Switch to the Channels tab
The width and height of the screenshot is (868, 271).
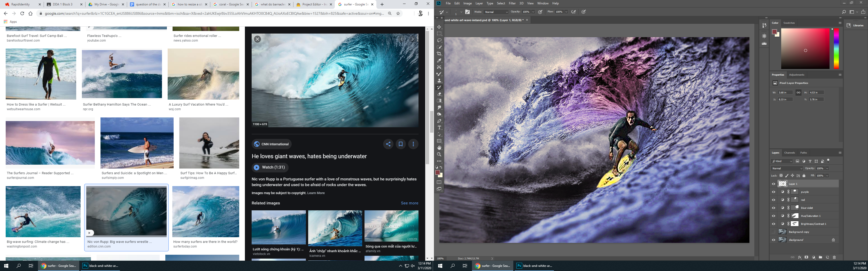coord(789,153)
